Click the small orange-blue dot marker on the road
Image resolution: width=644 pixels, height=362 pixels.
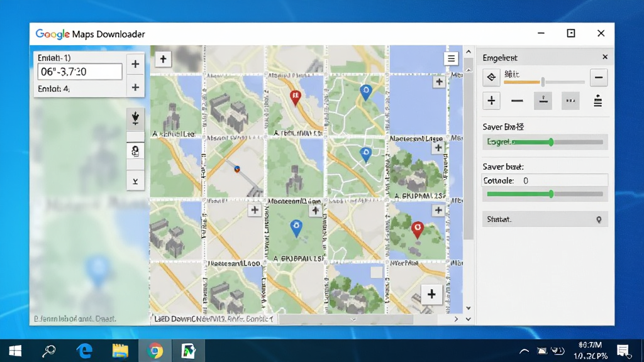point(237,168)
